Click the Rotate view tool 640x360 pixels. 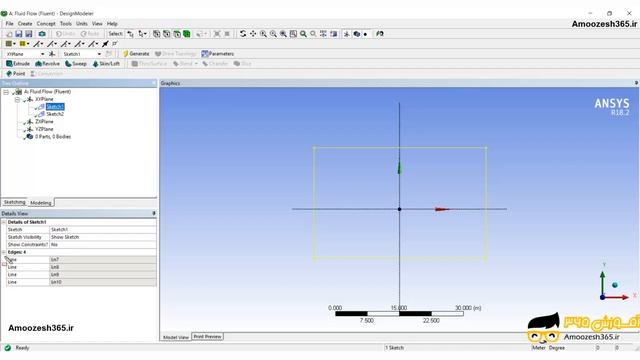[243, 34]
